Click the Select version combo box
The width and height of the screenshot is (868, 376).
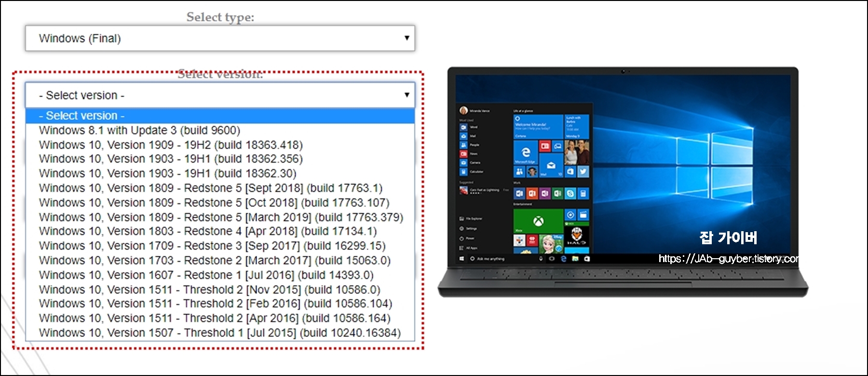click(220, 95)
